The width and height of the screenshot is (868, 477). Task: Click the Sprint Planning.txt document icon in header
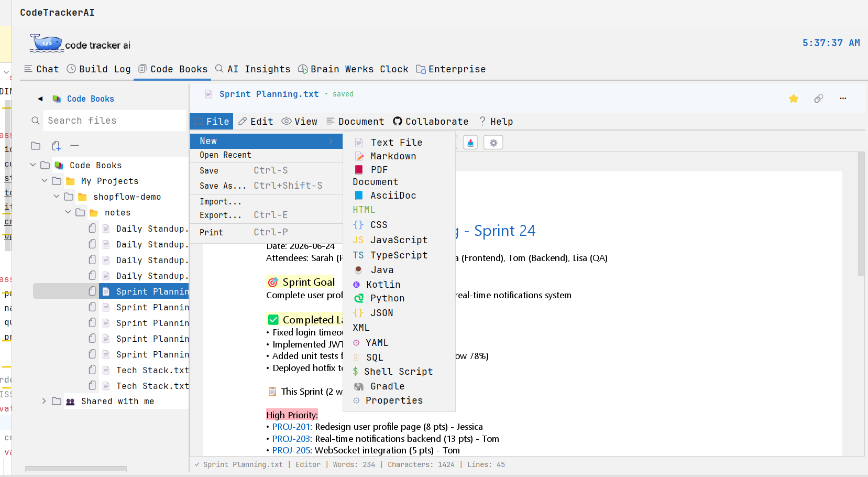point(208,94)
